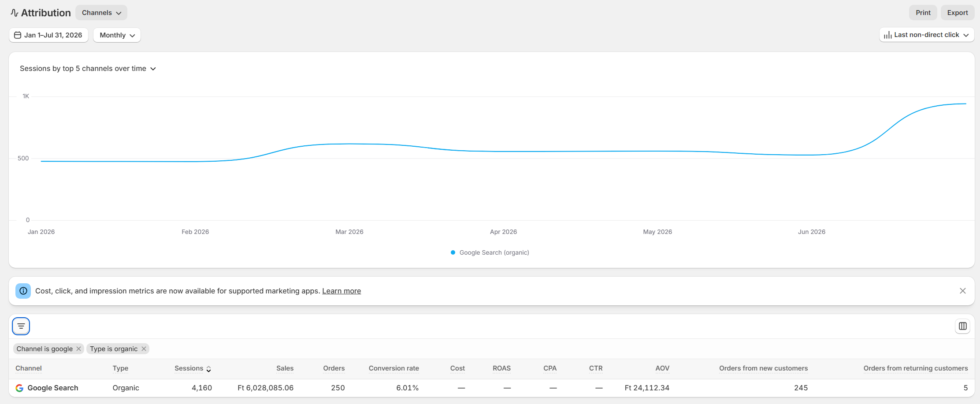The image size is (980, 404).
Task: Click the Channel column header
Action: (29, 368)
